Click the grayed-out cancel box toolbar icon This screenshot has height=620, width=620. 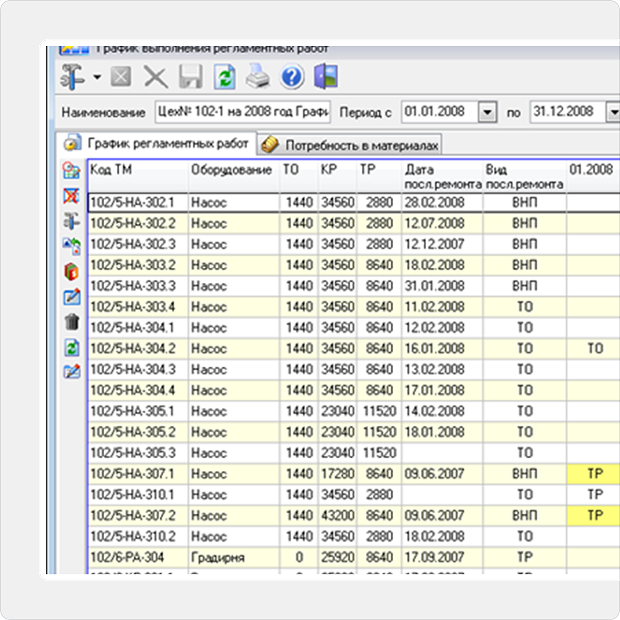click(121, 77)
